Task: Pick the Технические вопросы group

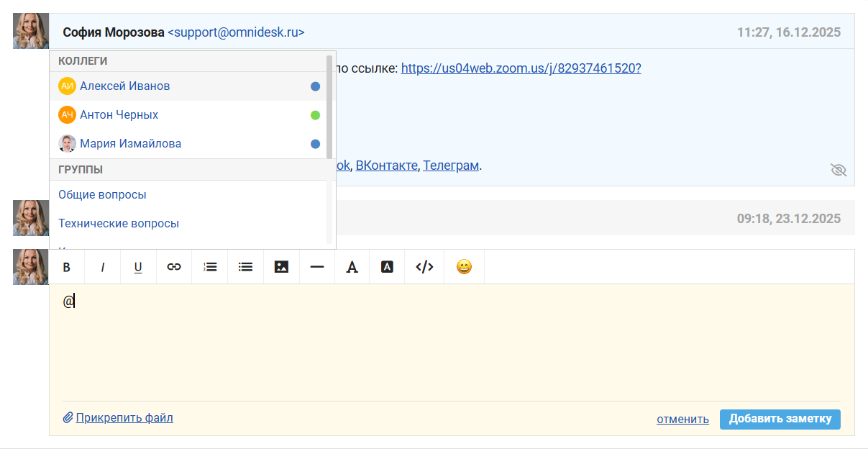Action: (119, 224)
